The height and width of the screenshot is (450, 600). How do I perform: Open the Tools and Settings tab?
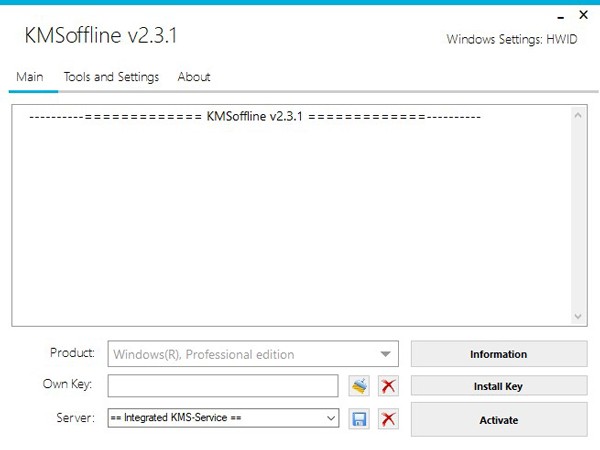[111, 77]
